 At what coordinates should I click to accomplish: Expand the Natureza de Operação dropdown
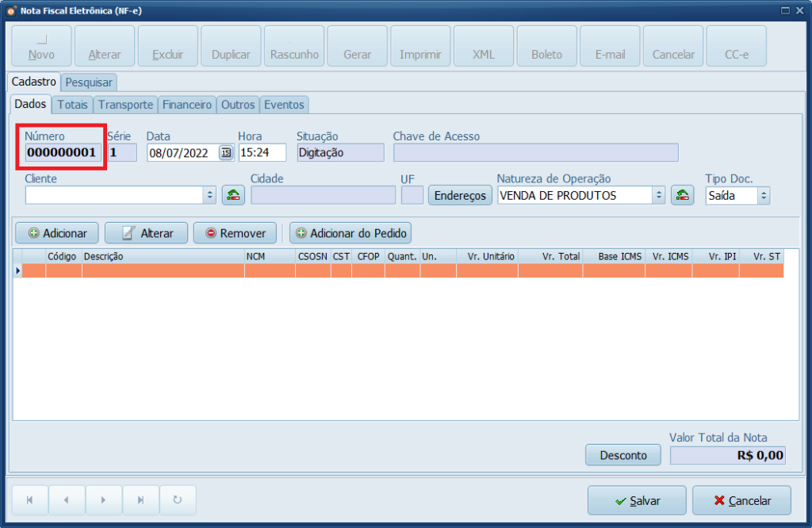658,195
